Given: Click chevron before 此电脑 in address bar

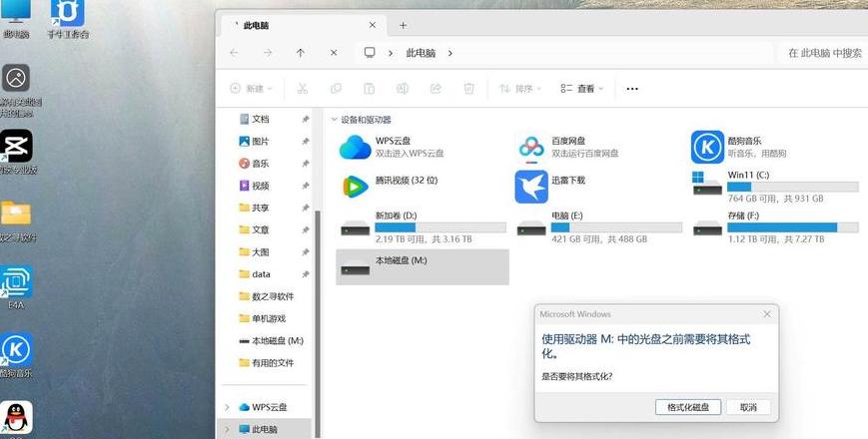Looking at the screenshot, I should point(391,53).
